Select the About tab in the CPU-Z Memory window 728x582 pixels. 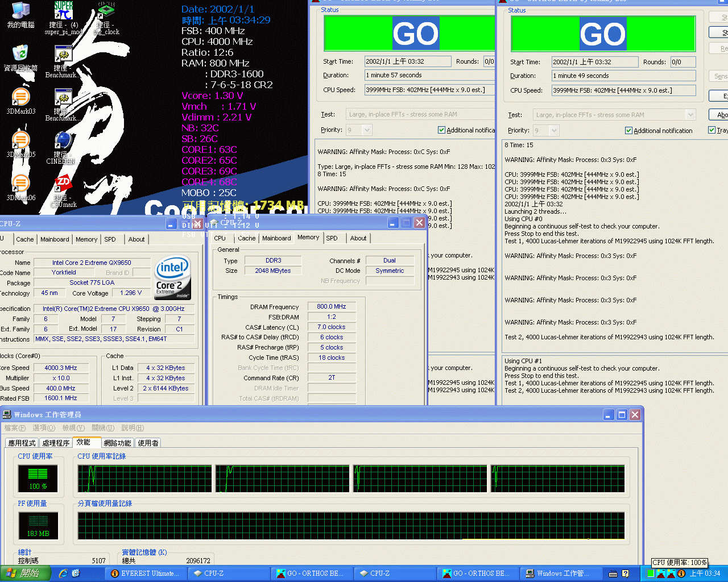tap(358, 239)
